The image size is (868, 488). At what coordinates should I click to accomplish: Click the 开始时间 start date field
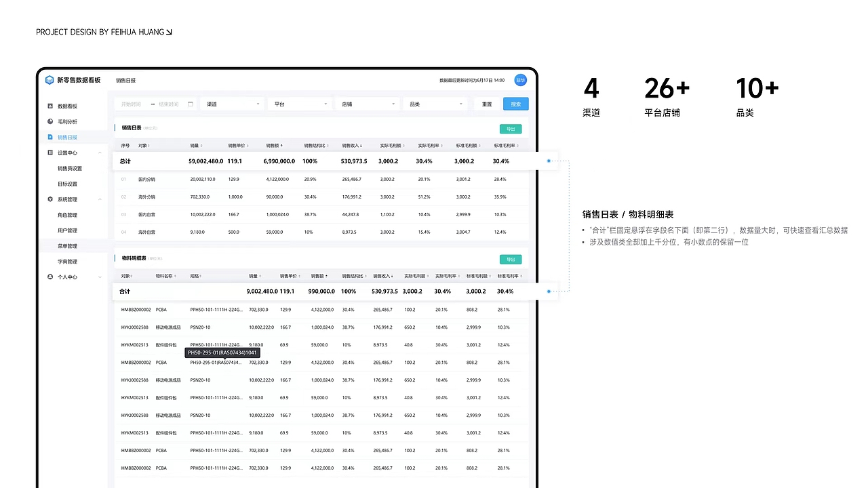(x=131, y=104)
